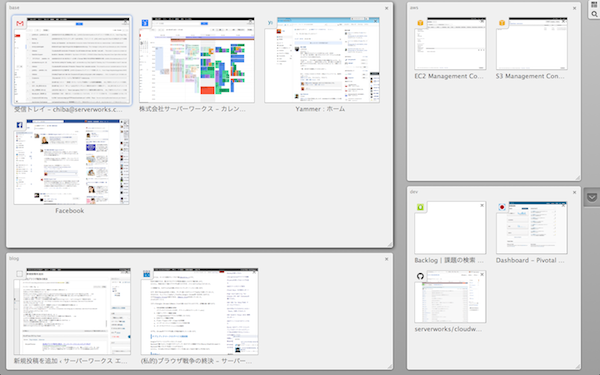Close the Dashboard – Pivotal tab

[x=564, y=205]
